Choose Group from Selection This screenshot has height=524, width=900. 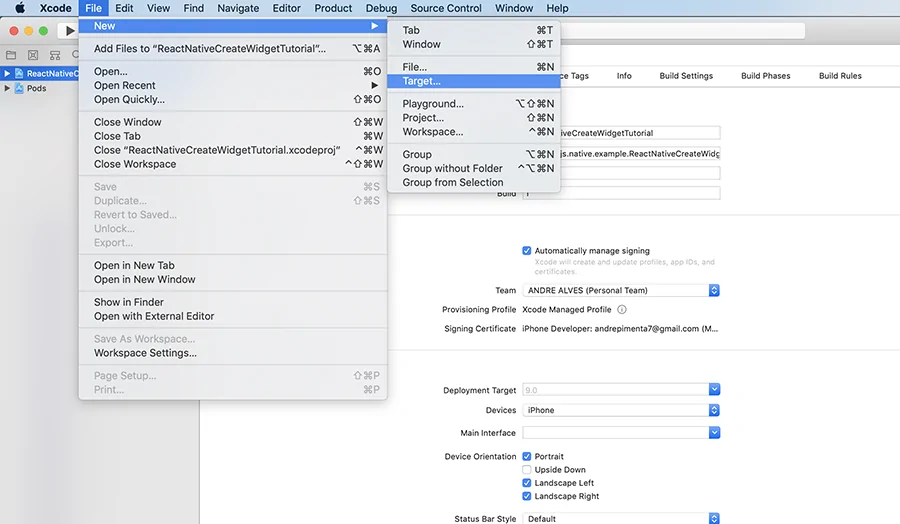(x=474, y=183)
